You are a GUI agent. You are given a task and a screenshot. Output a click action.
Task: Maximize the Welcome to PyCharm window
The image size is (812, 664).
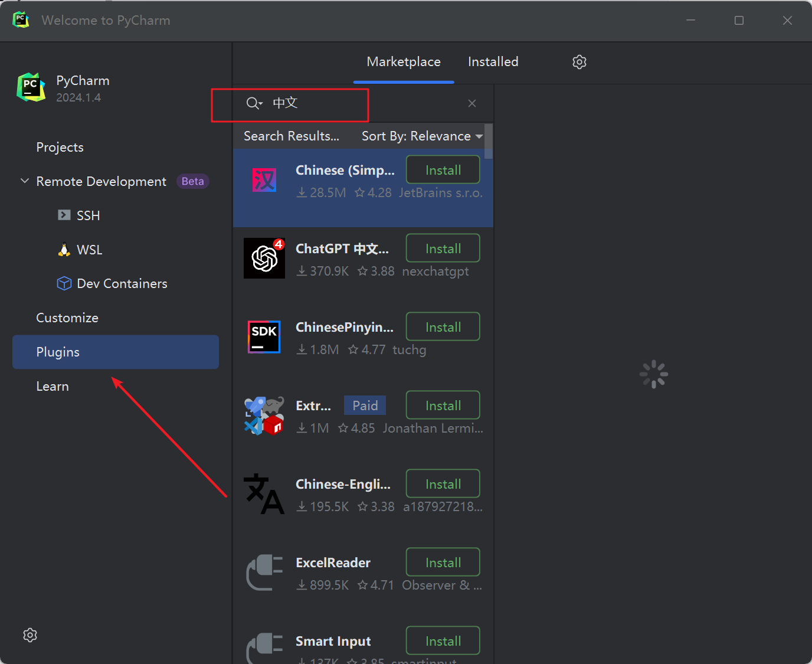tap(739, 20)
